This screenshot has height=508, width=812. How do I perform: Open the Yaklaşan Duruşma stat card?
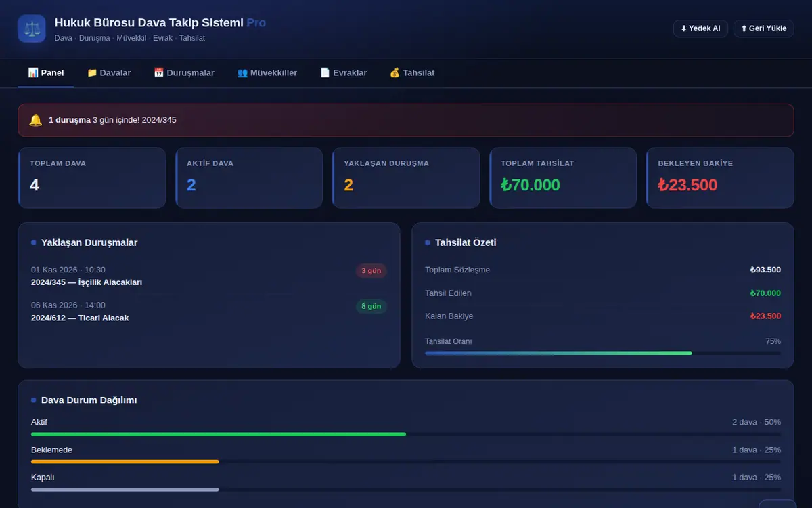(406, 178)
